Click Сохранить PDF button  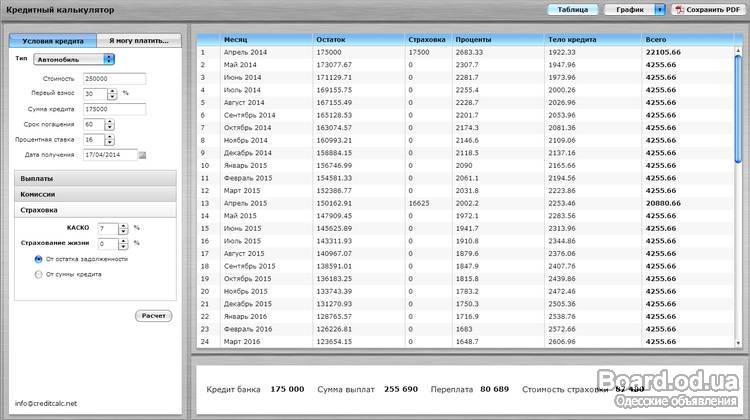click(x=708, y=10)
